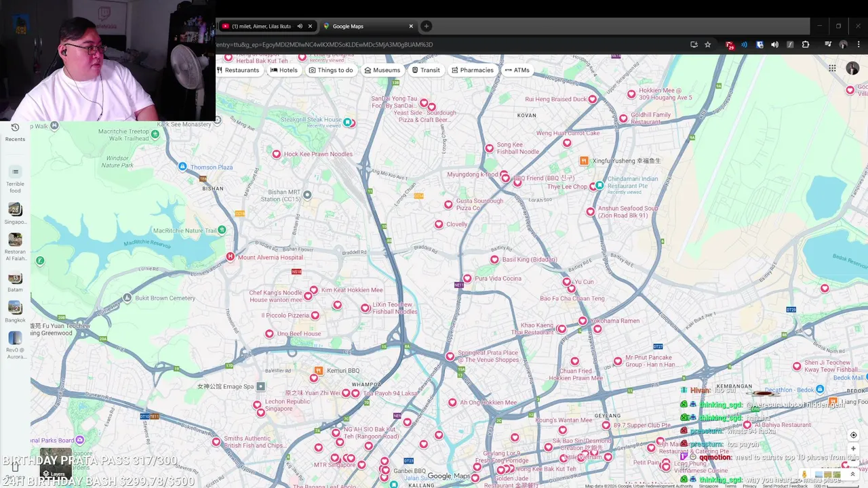
Task: Click the Mount Alvernia Hospital marker
Action: (x=231, y=257)
